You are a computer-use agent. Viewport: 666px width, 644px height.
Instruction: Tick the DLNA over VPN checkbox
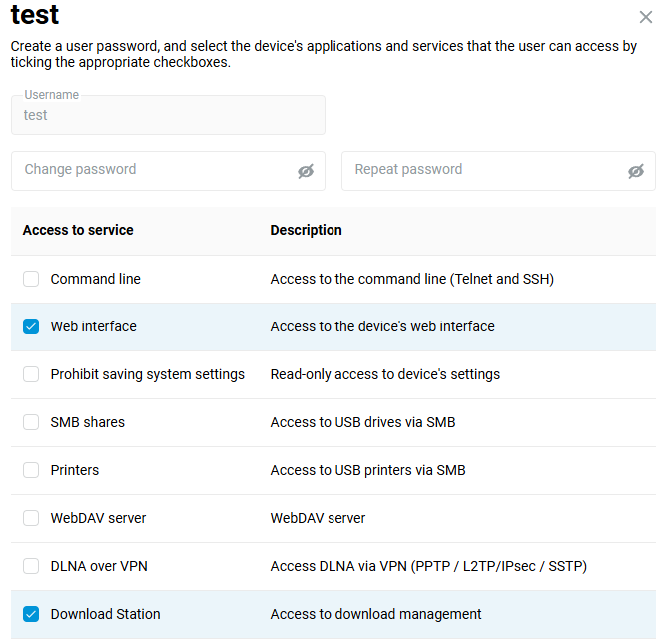click(x=31, y=566)
